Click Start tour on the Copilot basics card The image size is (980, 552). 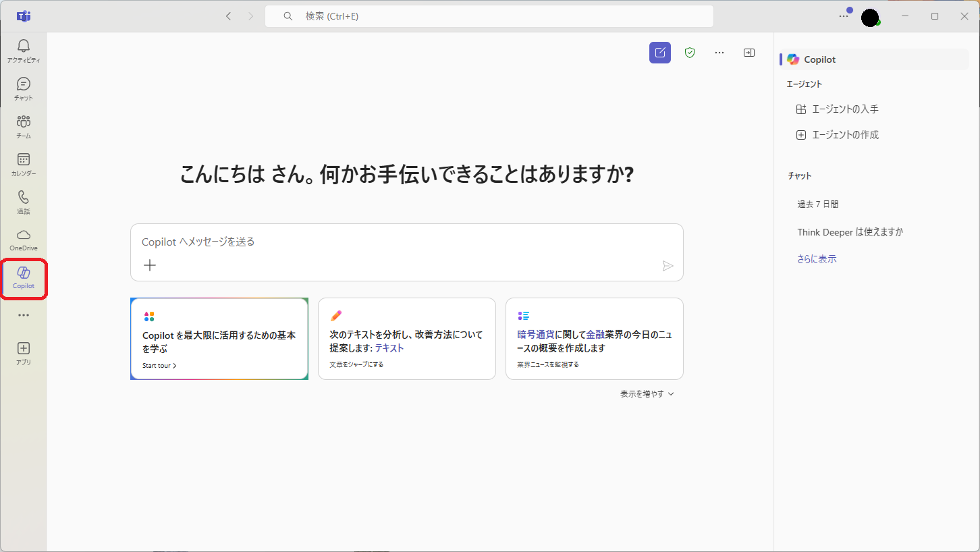pyautogui.click(x=159, y=366)
